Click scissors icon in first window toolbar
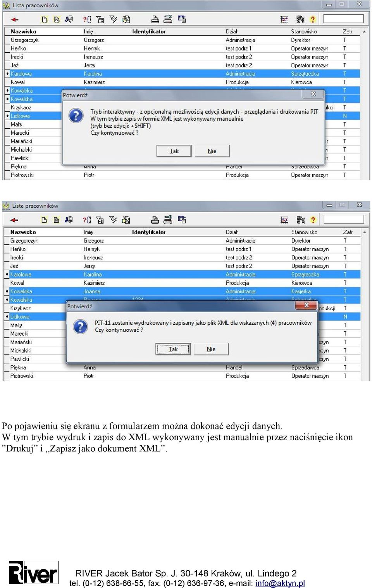 (x=69, y=19)
